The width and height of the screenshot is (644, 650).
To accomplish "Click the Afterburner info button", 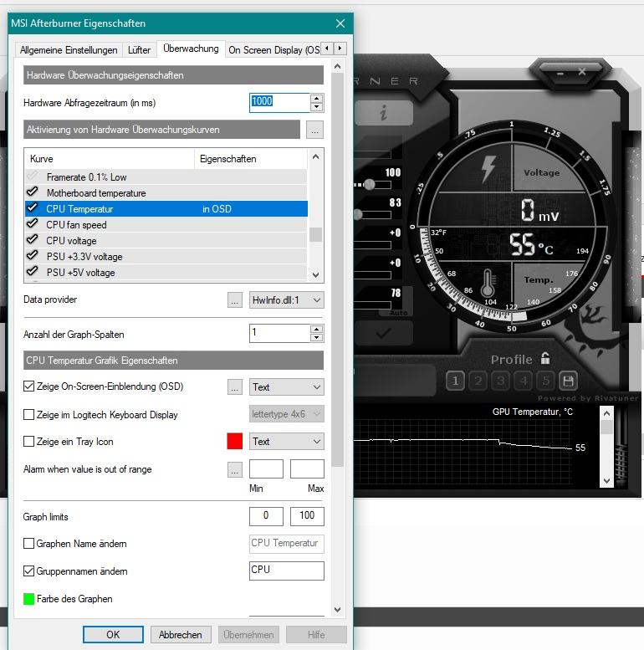I will pos(384,112).
